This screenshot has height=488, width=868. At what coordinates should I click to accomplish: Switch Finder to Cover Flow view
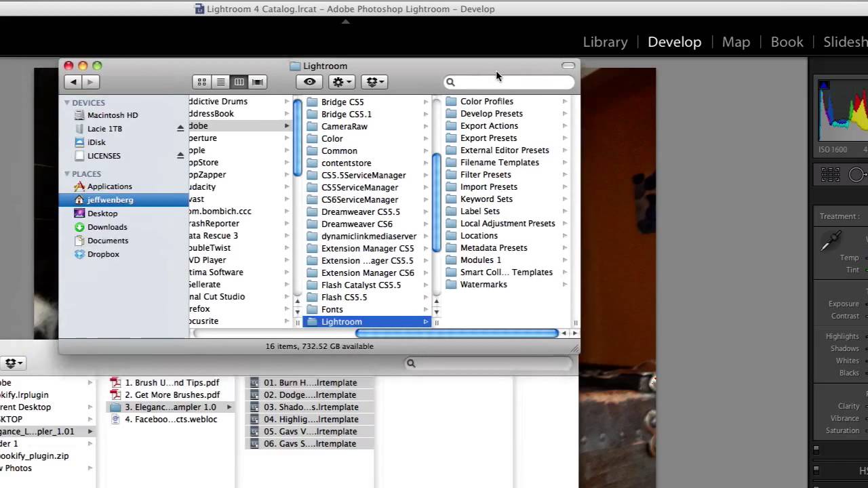pos(258,82)
